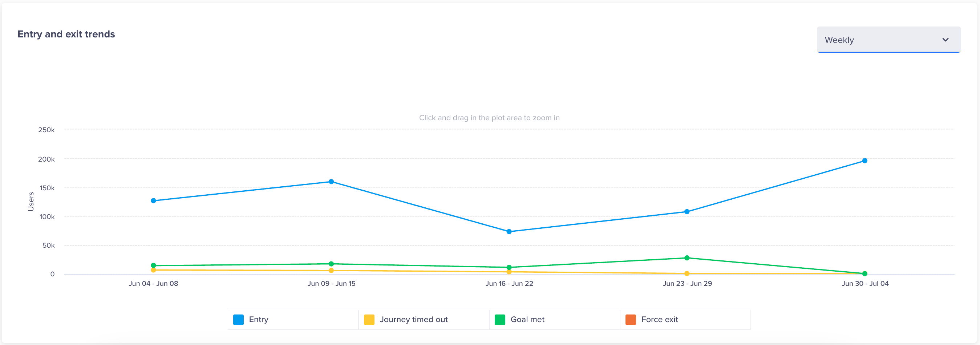The width and height of the screenshot is (980, 345).
Task: Click the chevron on the Weekly selector
Action: tap(945, 40)
